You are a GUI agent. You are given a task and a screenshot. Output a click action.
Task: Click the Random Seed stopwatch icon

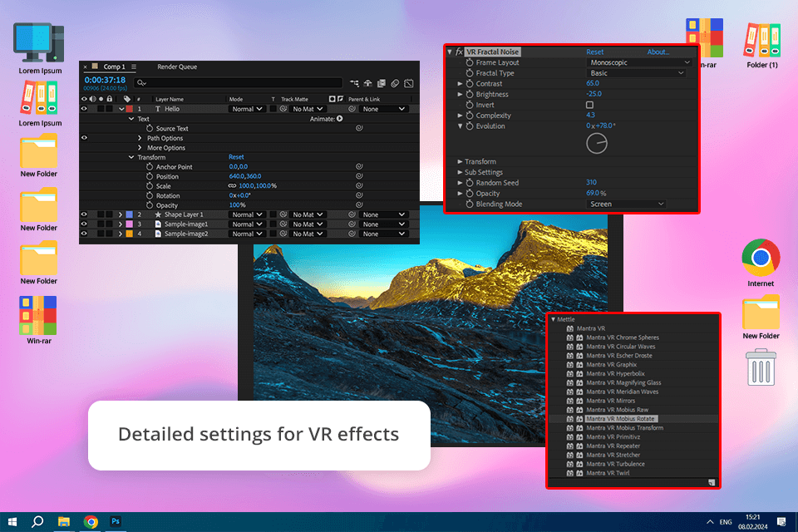point(469,183)
